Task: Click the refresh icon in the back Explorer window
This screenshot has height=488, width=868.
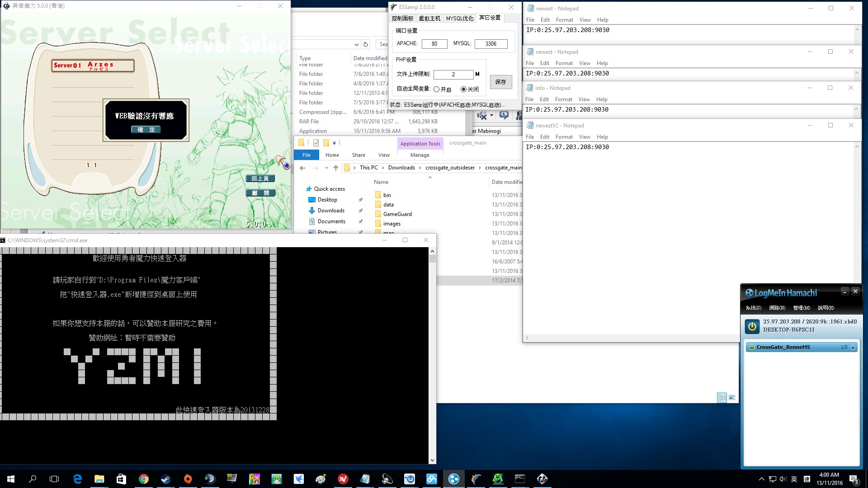Action: coord(366,44)
